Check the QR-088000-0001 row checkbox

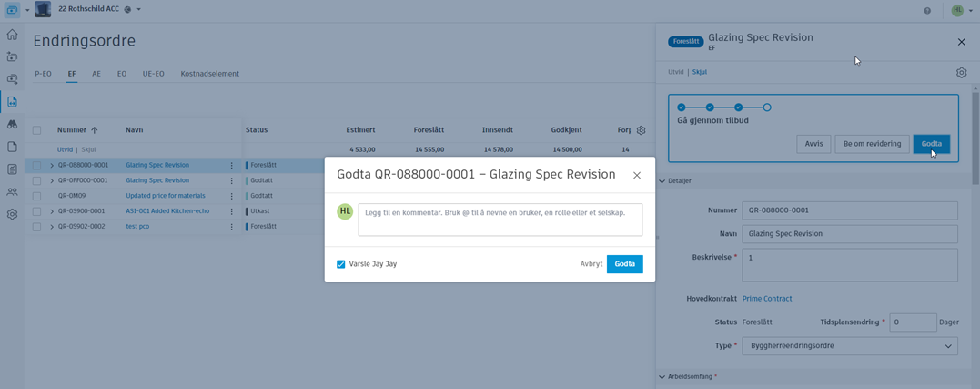[x=37, y=165]
